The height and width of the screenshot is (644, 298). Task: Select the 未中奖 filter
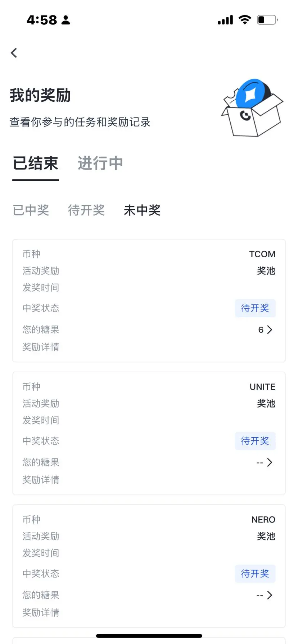pos(142,210)
